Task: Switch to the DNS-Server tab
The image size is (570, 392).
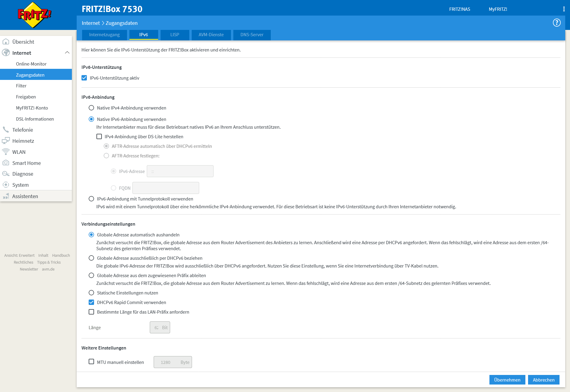Action: click(252, 35)
